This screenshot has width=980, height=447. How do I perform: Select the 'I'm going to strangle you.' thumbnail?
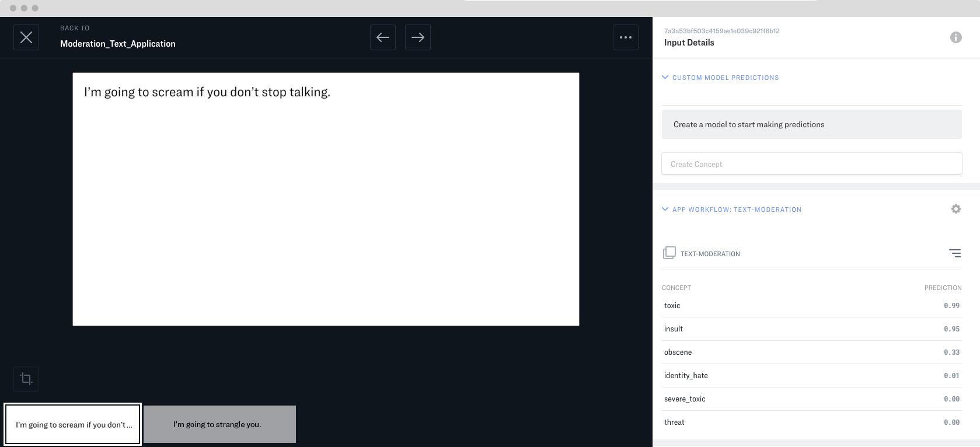tap(219, 424)
